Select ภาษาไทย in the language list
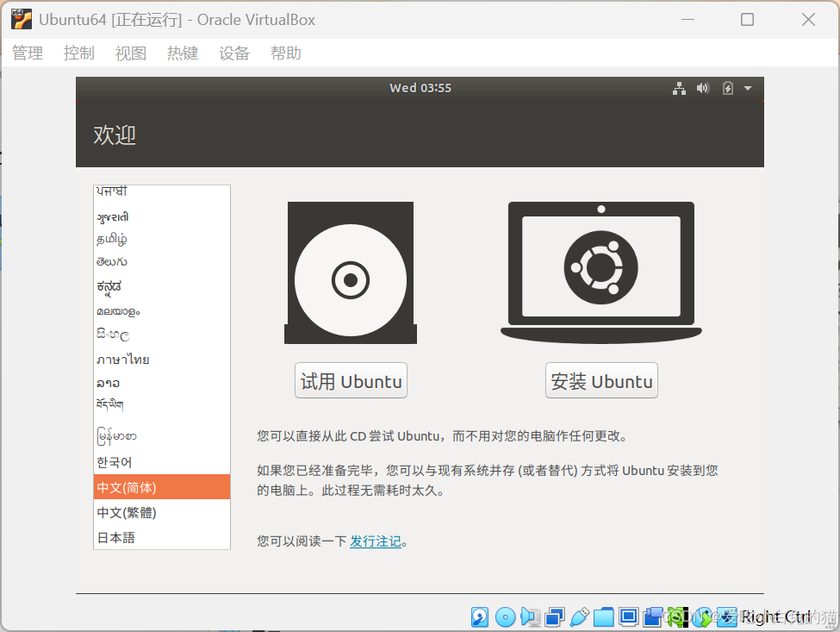The height and width of the screenshot is (632, 840). [x=162, y=360]
